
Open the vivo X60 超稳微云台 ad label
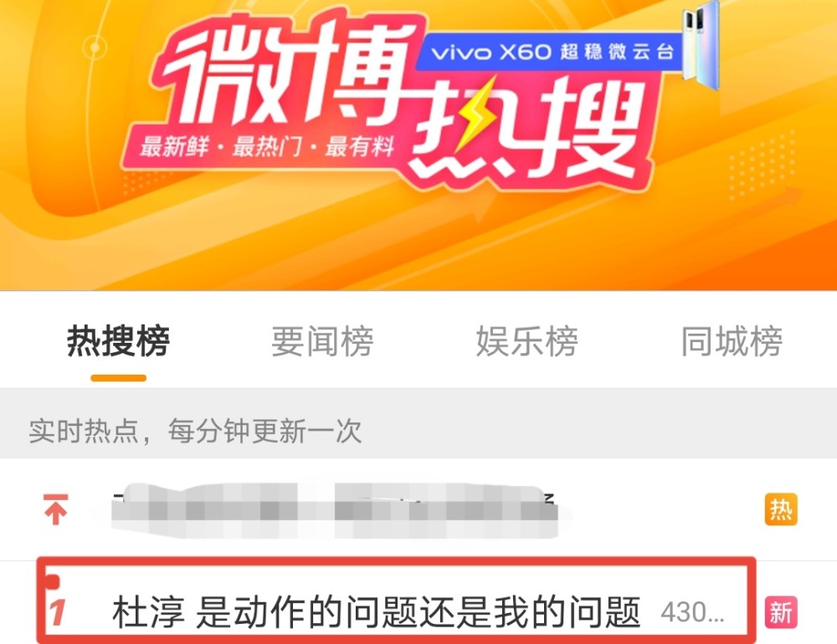(x=550, y=53)
